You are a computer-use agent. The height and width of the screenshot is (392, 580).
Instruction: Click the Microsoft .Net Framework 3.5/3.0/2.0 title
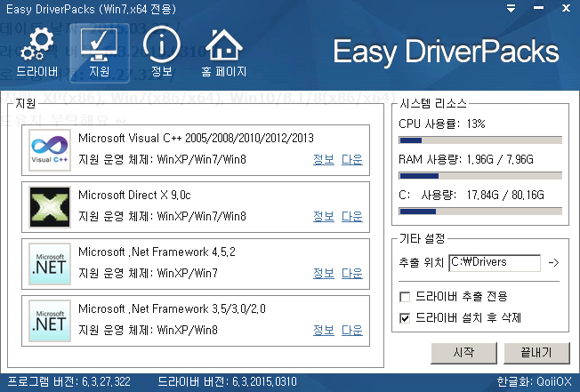(x=172, y=308)
